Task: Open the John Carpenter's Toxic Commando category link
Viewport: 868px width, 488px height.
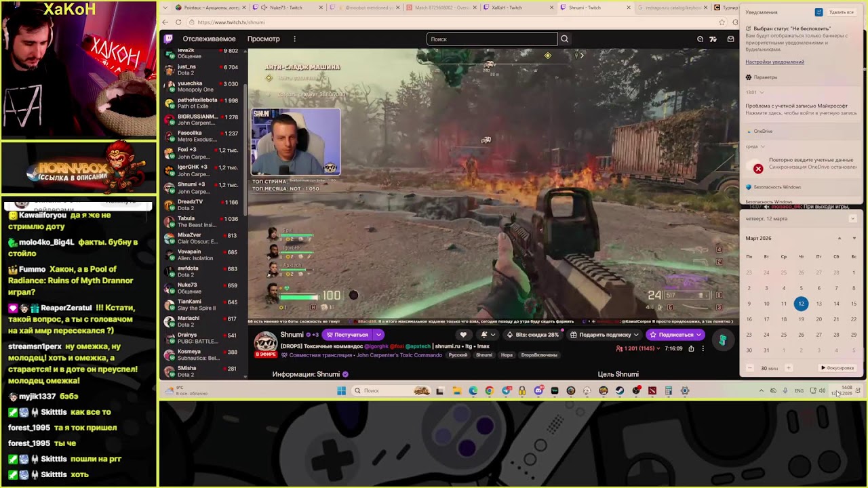Action: (x=399, y=355)
